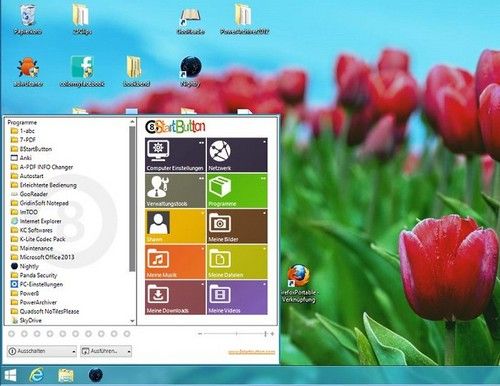Viewport: 500px width, 386px height.
Task: Launch GooReader from the program list
Action: (29, 194)
